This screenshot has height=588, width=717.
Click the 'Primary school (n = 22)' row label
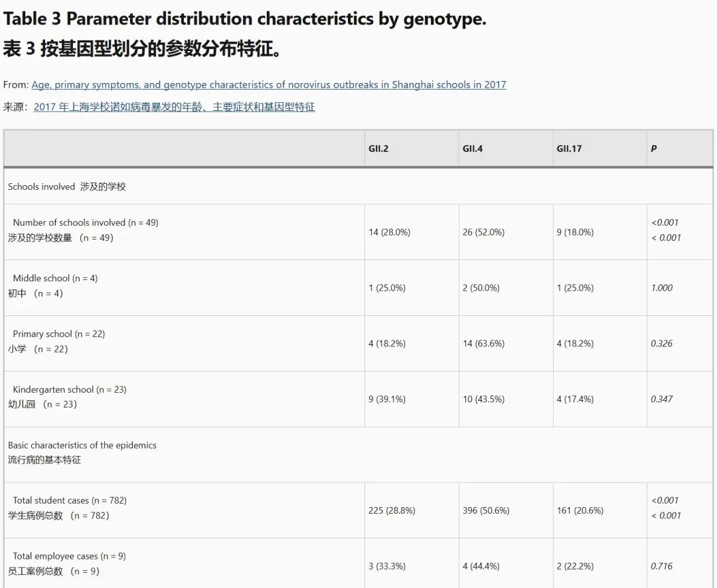pyautogui.click(x=59, y=334)
